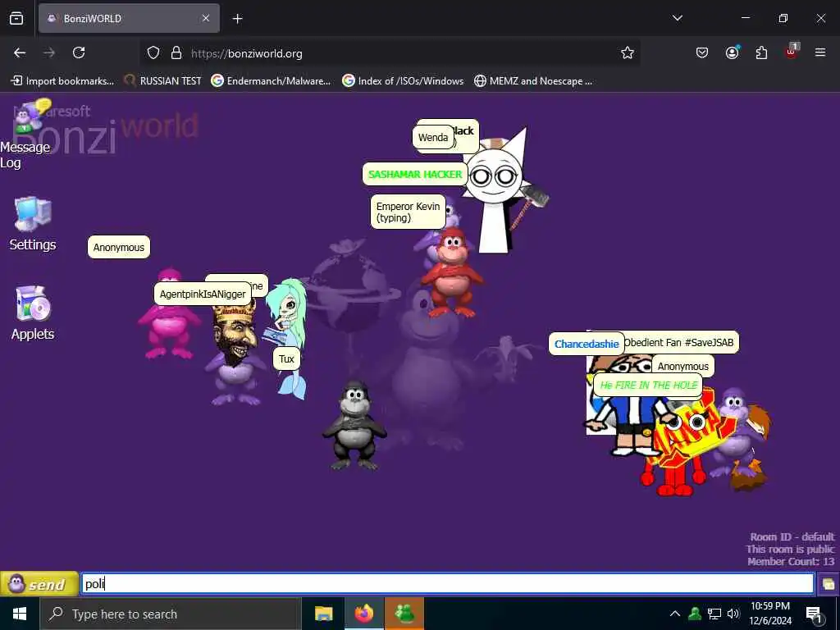Open the Pocket save icon
This screenshot has width=840, height=630.
click(x=702, y=52)
